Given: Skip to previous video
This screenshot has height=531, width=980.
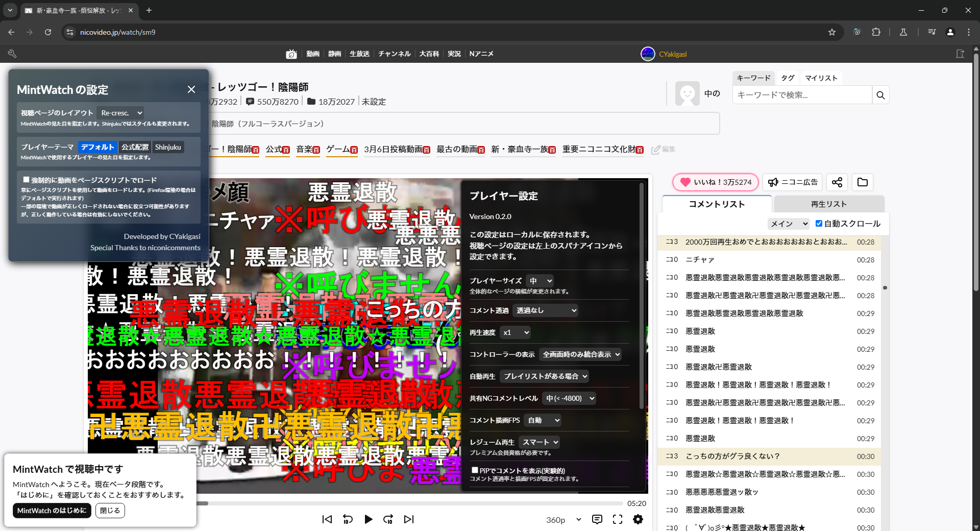Looking at the screenshot, I should point(327,519).
